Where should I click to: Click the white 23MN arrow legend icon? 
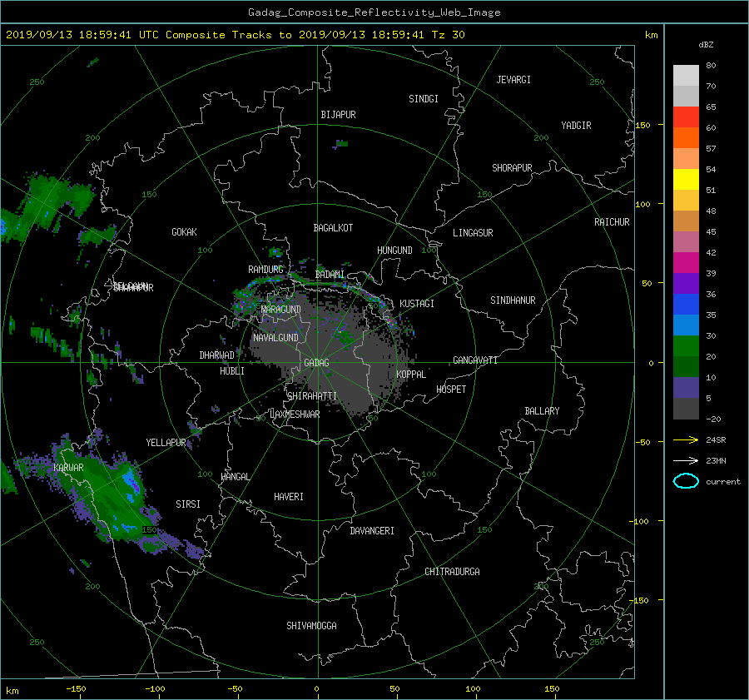tap(686, 460)
